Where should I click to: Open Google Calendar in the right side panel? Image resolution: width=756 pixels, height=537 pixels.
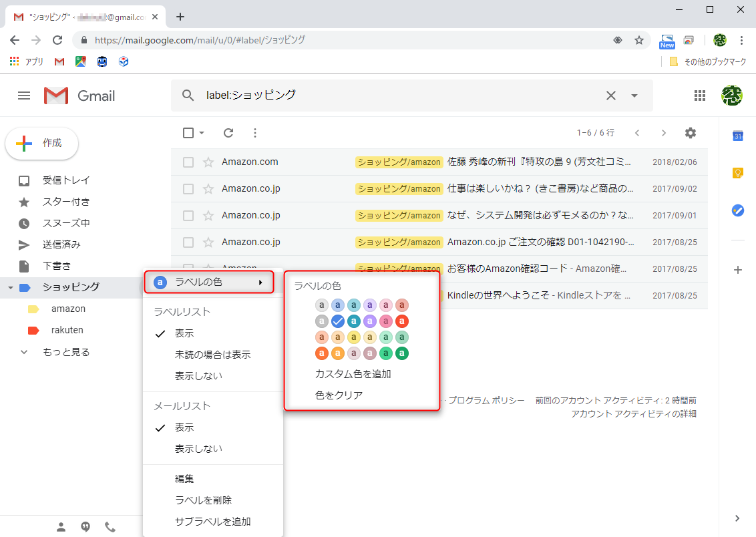click(737, 136)
